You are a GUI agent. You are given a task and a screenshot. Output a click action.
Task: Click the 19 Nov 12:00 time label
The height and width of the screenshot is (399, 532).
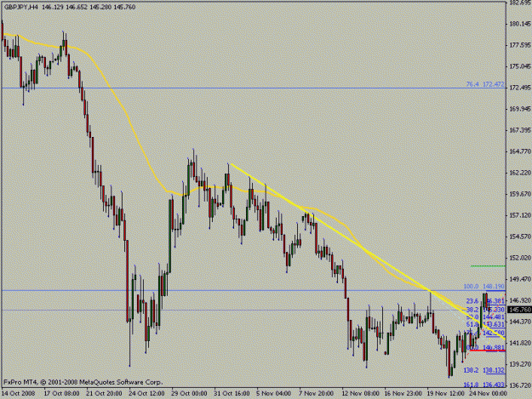tap(445, 393)
